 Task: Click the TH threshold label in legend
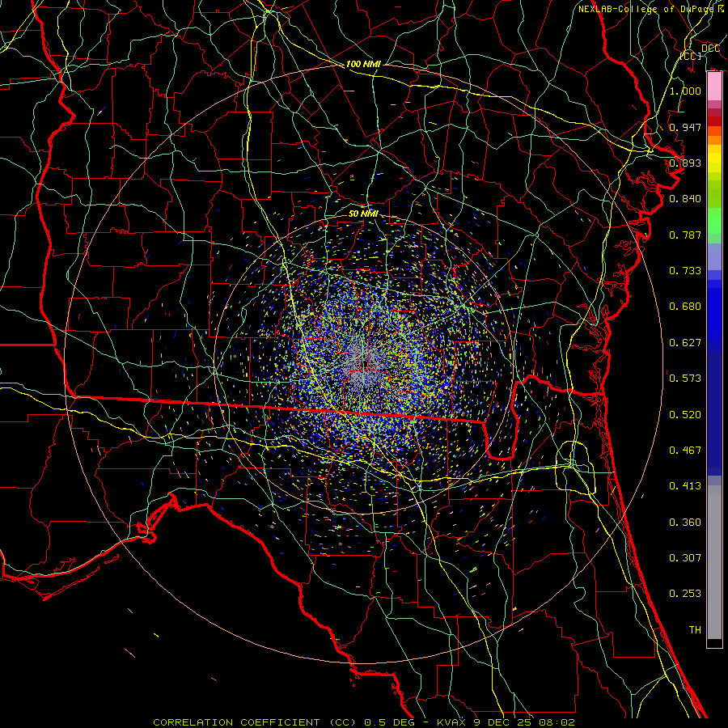pos(695,630)
